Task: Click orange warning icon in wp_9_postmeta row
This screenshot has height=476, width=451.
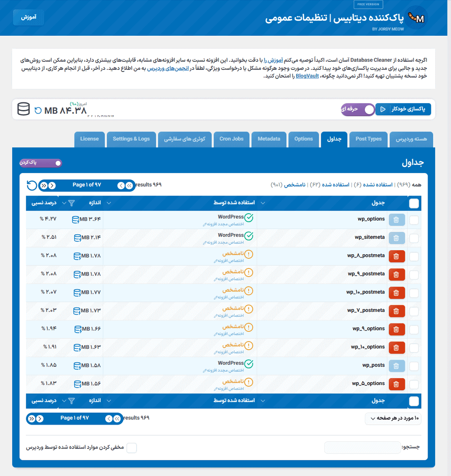Action: click(x=249, y=272)
